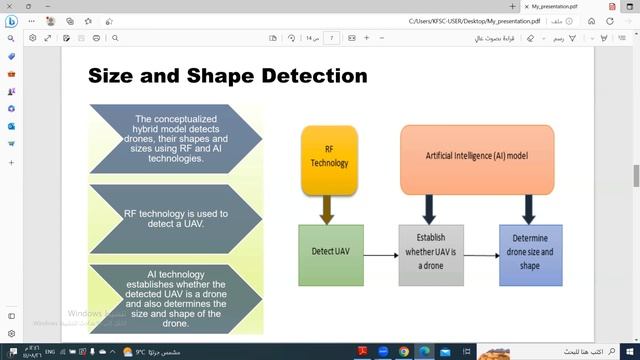Open Adobe Acrobat from the taskbar

tap(362, 351)
